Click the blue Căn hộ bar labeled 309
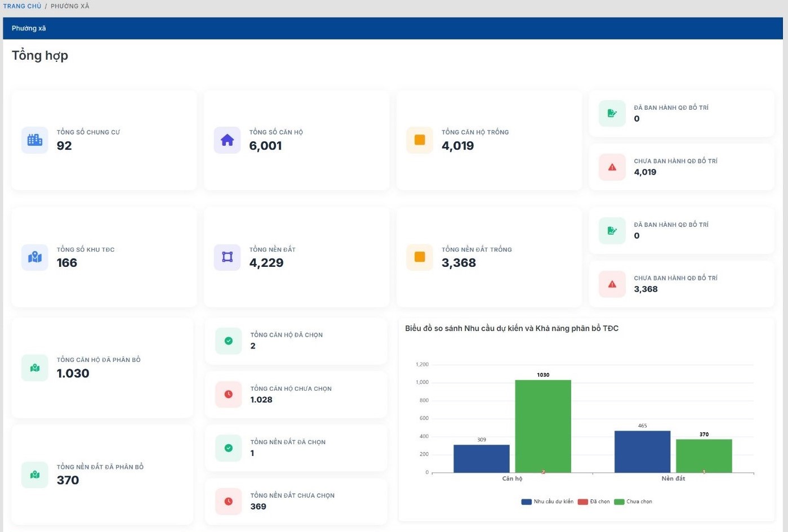Image resolution: width=788 pixels, height=532 pixels. coord(482,459)
